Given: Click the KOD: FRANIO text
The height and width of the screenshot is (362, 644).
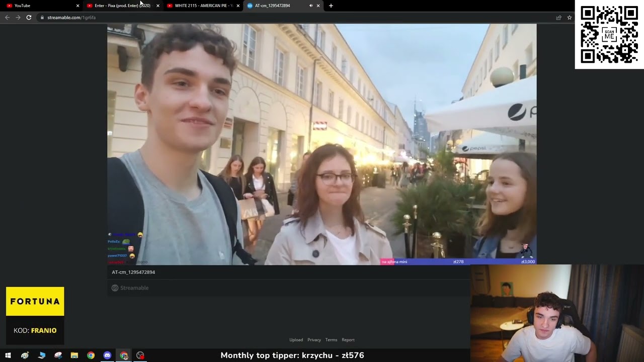Looking at the screenshot, I should coord(35,330).
